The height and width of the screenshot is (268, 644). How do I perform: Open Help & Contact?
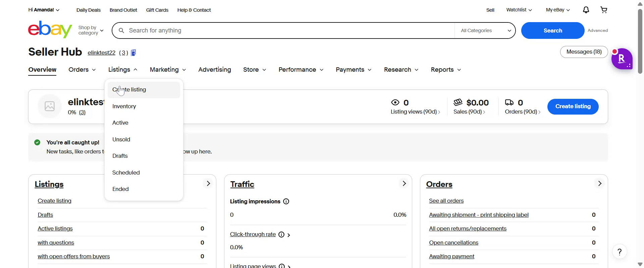(194, 10)
